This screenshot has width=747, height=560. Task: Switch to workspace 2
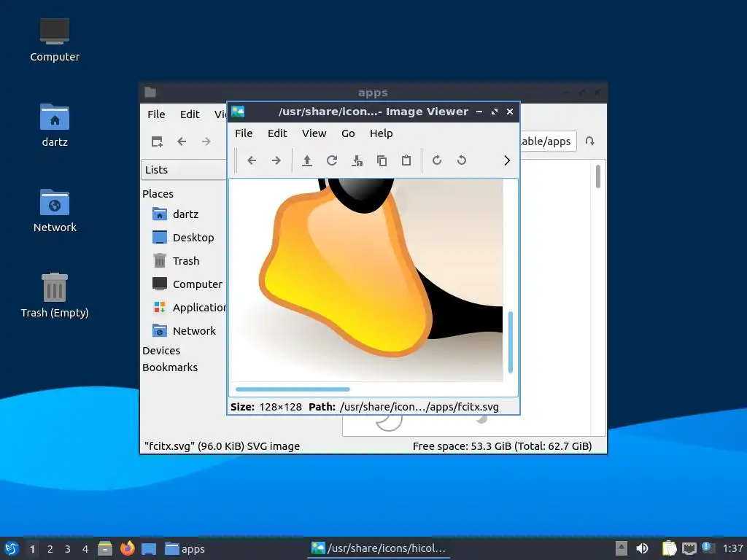pos(50,549)
